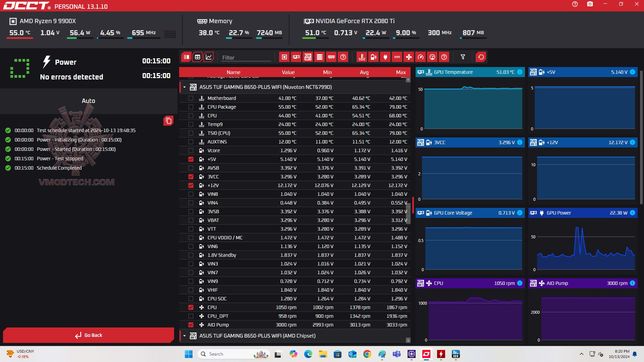
Task: Open GPU Temperature graph info
Action: (x=520, y=72)
